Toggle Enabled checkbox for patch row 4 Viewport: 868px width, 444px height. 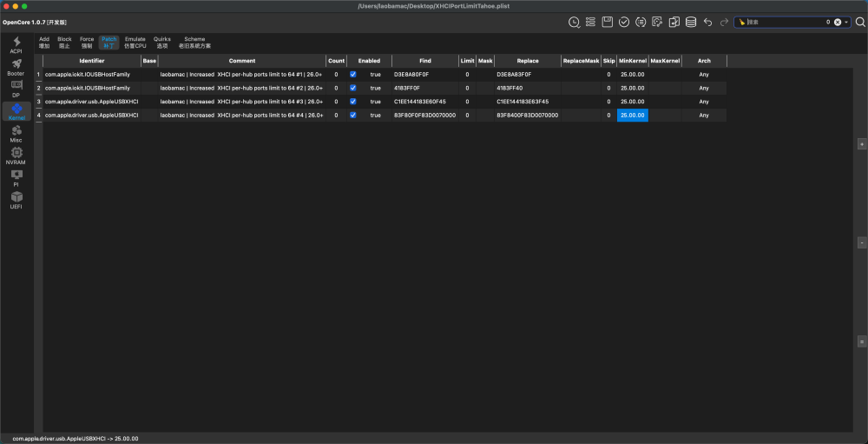coord(352,116)
